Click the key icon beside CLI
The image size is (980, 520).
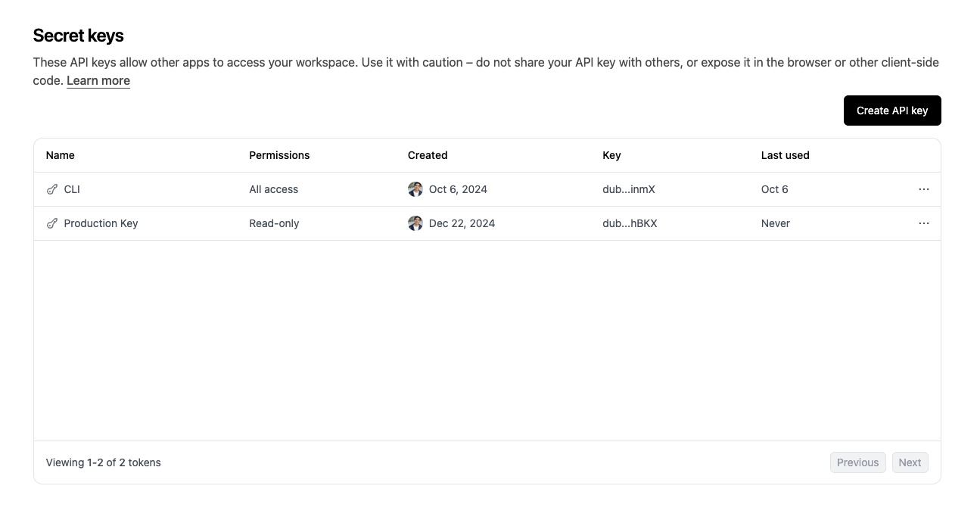[x=52, y=189]
